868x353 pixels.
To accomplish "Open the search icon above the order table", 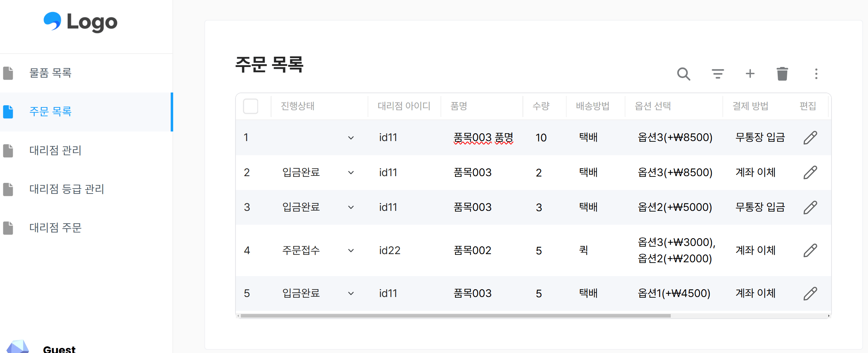I will pyautogui.click(x=684, y=74).
